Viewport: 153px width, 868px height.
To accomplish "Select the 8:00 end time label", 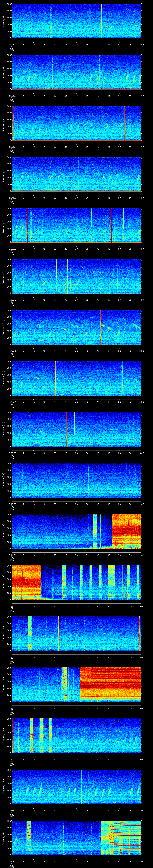I will (141, 351).
